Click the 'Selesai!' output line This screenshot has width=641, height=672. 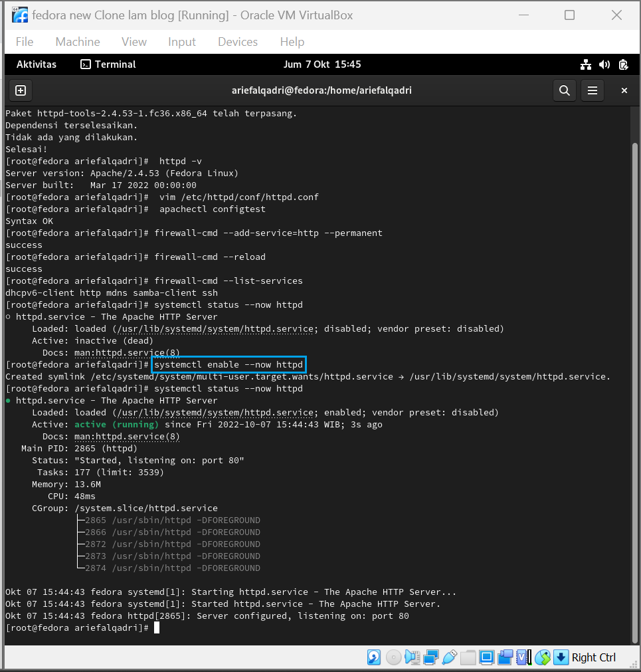[x=26, y=149]
